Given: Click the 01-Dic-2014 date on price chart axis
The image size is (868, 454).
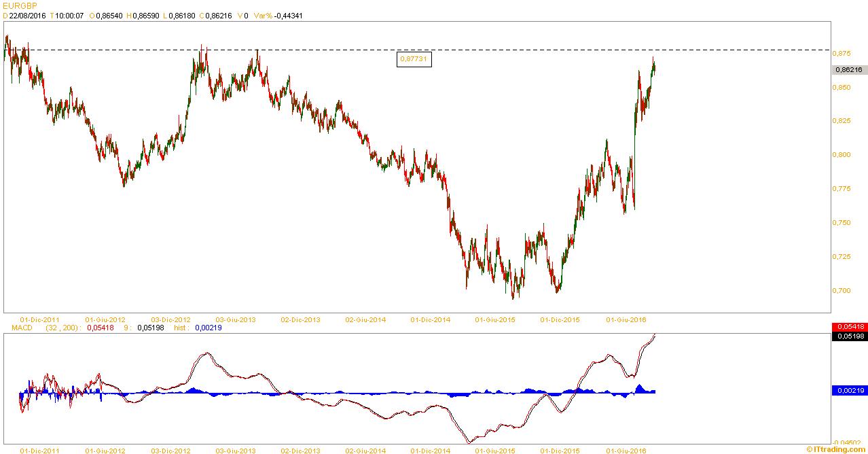Looking at the screenshot, I should click(431, 319).
